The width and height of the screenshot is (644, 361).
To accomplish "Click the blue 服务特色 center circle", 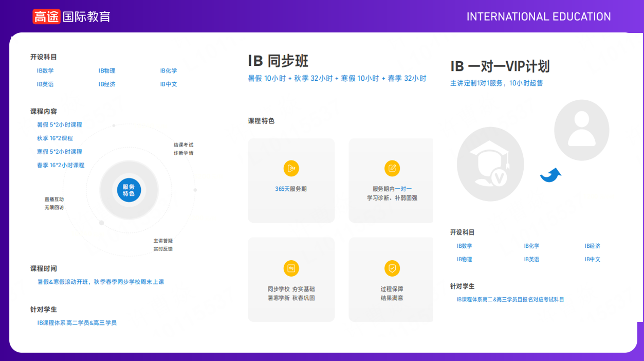I will (x=128, y=190).
